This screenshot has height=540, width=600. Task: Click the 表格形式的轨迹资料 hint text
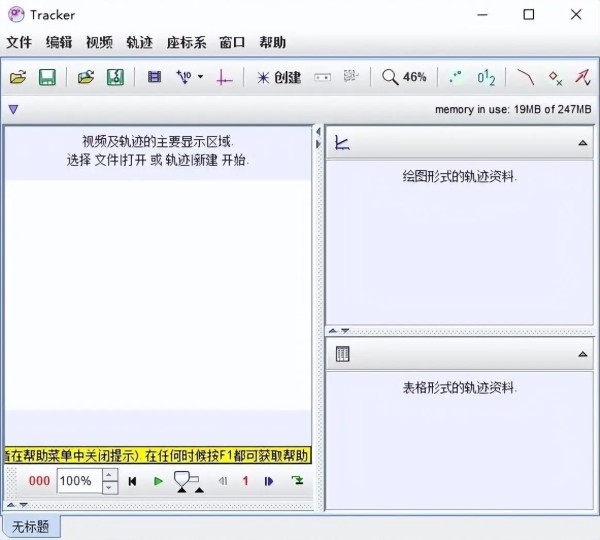459,388
